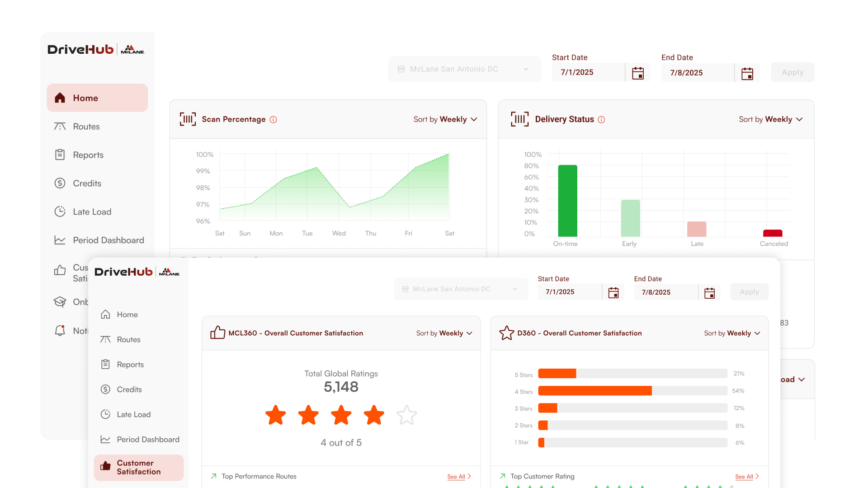Select Customer Satisfaction in the front sidebar
The width and height of the screenshot is (868, 488).
(x=139, y=467)
